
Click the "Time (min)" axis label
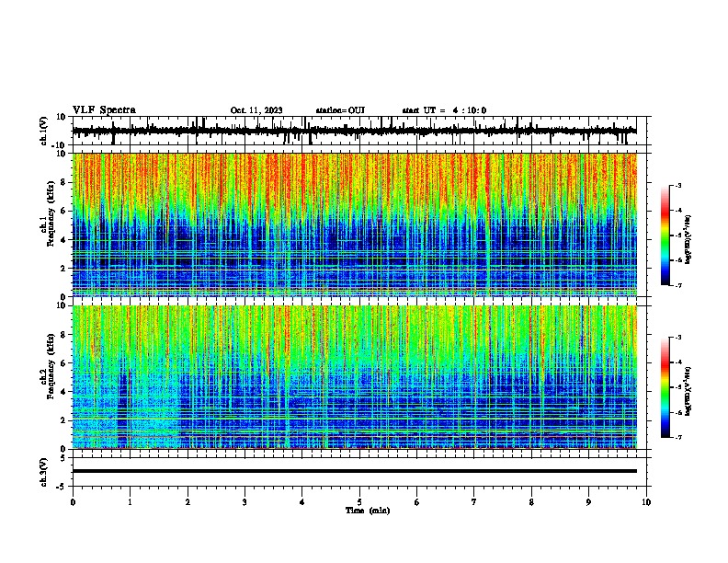pos(368,511)
